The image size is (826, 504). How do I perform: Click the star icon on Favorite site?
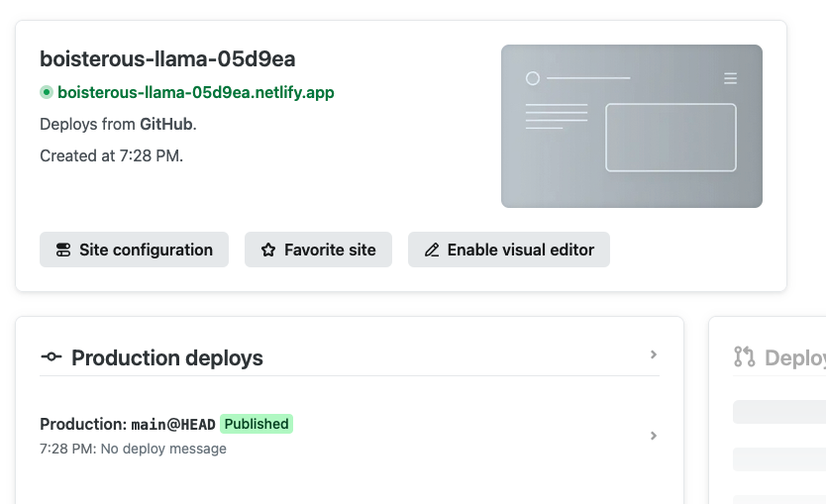(268, 251)
